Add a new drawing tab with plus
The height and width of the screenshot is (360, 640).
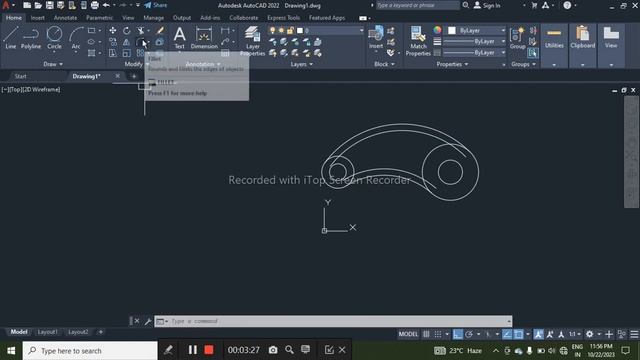133,76
